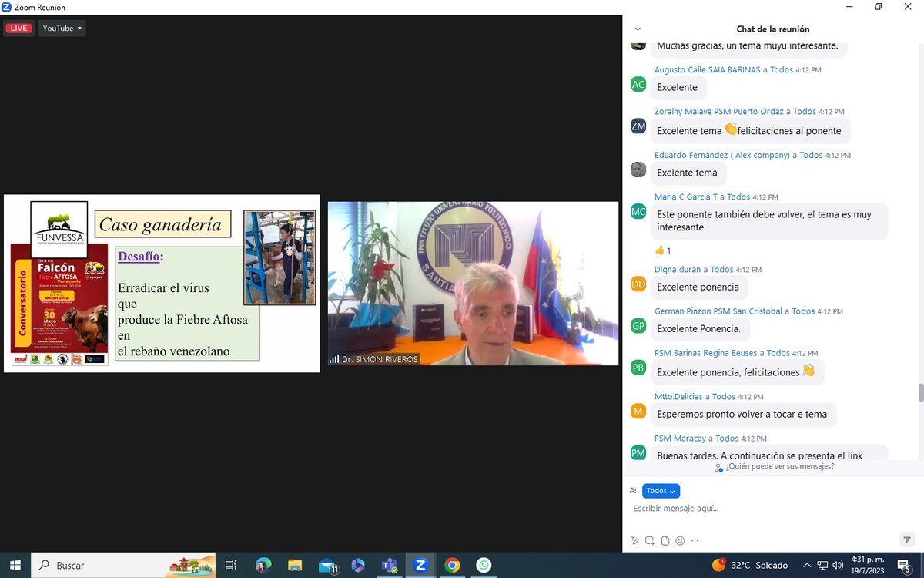Click Mtto.Delicias M avatar
The image size is (924, 578).
click(x=638, y=411)
